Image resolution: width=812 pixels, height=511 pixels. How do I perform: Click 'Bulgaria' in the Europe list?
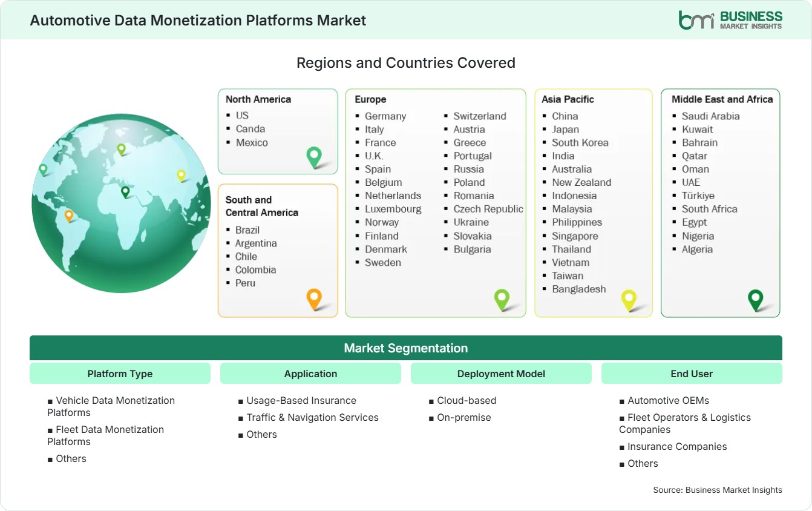tap(473, 249)
